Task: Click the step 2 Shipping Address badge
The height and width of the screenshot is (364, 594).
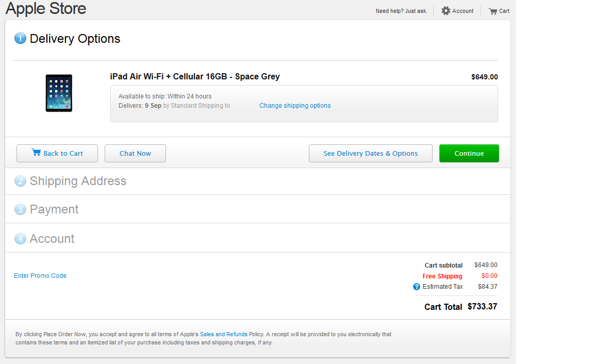Action: pos(20,181)
